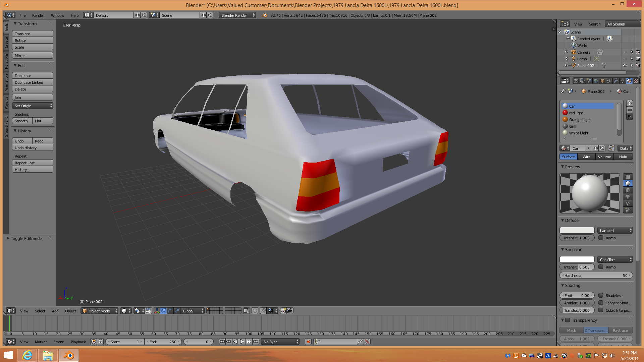Select the rotate manipulator arc
Image resolution: width=644 pixels, height=362 pixels.
[x=170, y=311]
